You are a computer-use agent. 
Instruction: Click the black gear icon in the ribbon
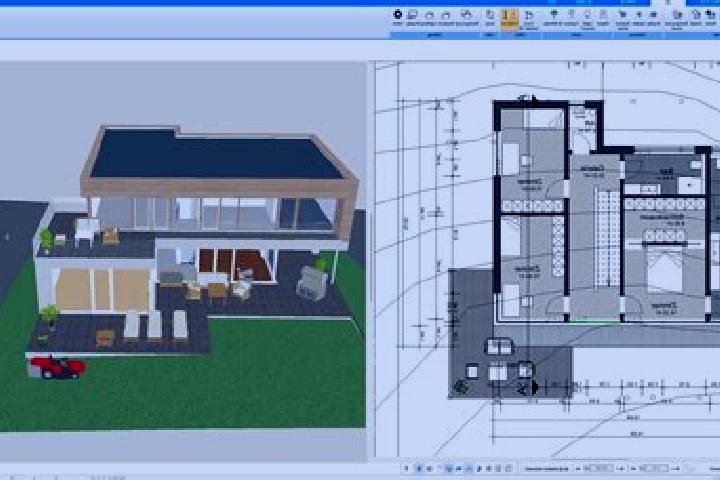[x=398, y=15]
